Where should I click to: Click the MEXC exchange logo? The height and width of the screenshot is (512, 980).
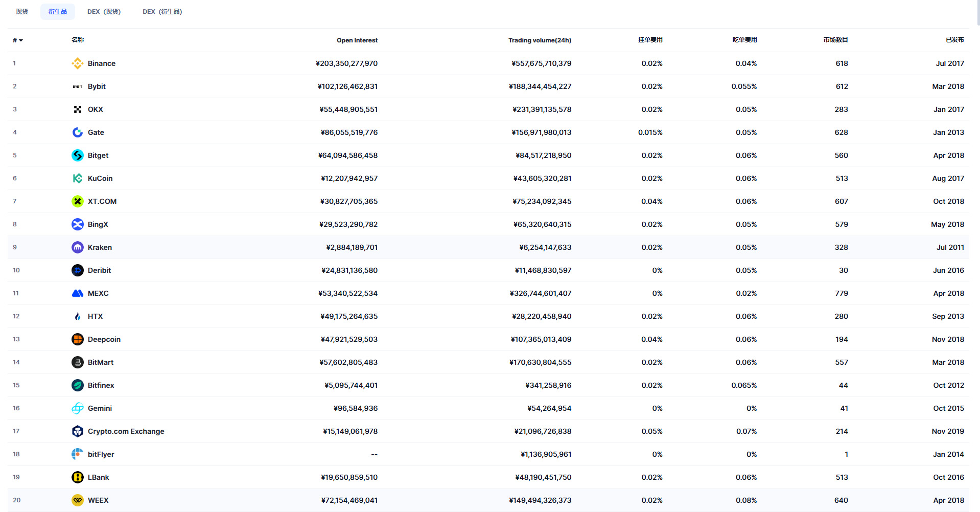pyautogui.click(x=77, y=293)
